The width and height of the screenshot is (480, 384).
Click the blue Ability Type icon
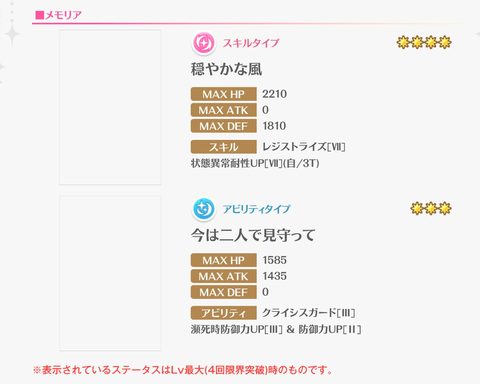(x=204, y=209)
